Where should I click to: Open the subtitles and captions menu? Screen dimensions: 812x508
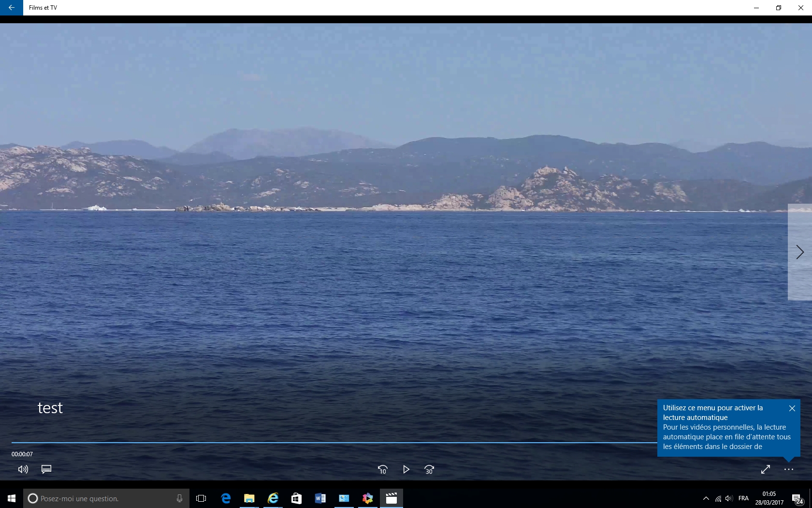[46, 469]
